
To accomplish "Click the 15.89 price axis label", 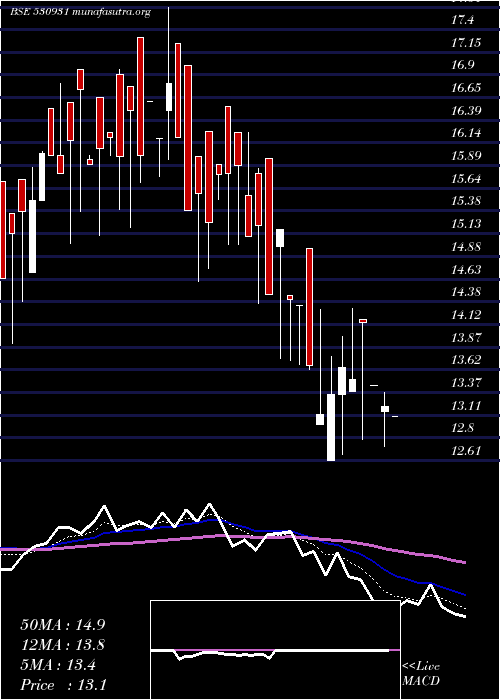I will coord(466,156).
